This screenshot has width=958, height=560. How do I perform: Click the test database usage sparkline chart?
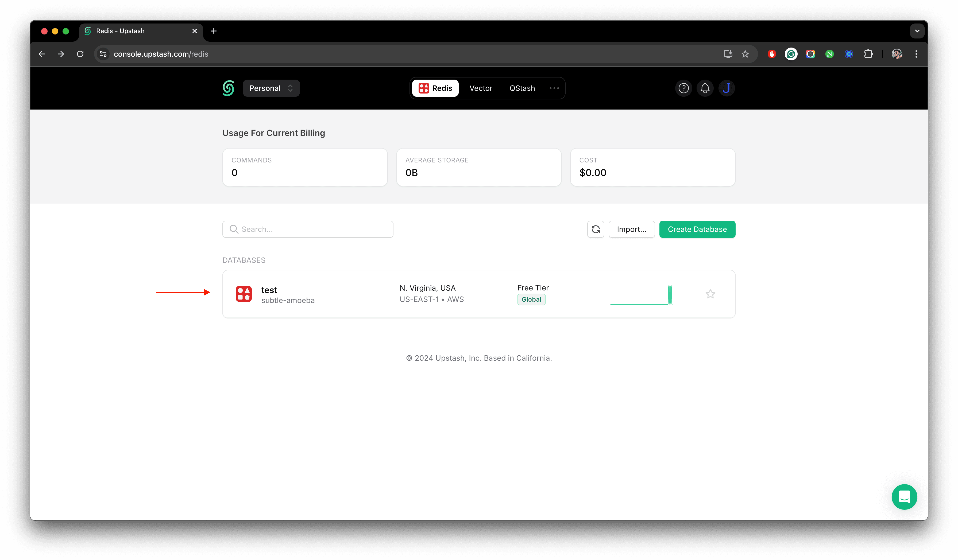[641, 295]
